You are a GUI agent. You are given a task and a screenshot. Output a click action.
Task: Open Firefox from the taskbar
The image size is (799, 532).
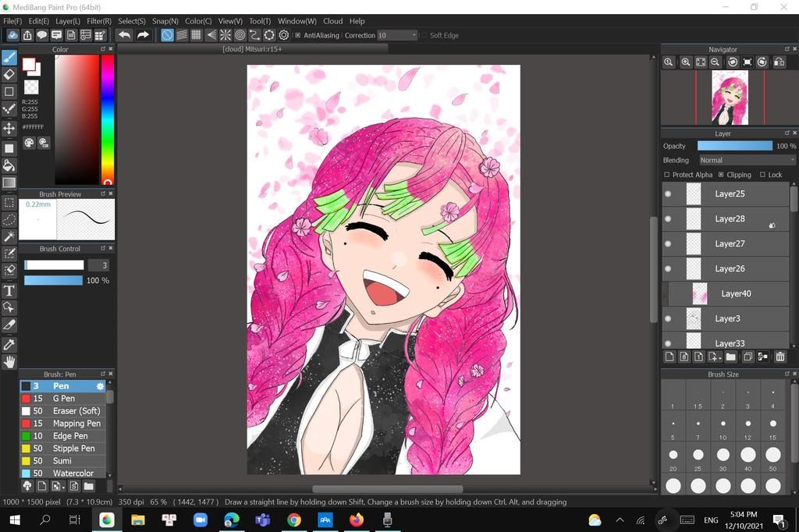tap(356, 520)
